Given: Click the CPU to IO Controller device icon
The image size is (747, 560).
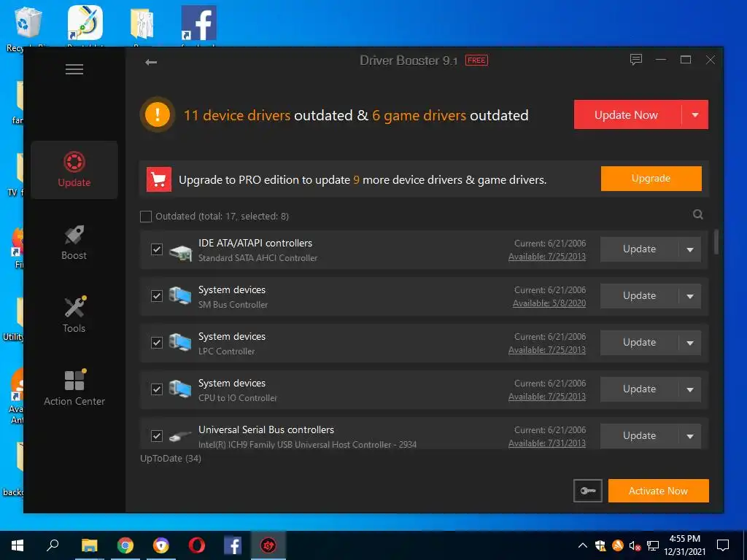Looking at the screenshot, I should pos(180,389).
